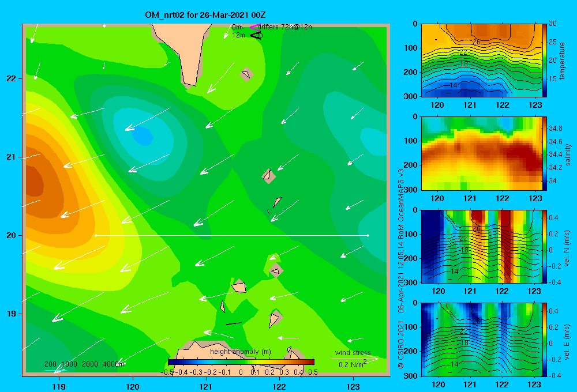Click the 34.8 tick on salinity color bar
The width and height of the screenshot is (577, 392).
[x=555, y=129]
